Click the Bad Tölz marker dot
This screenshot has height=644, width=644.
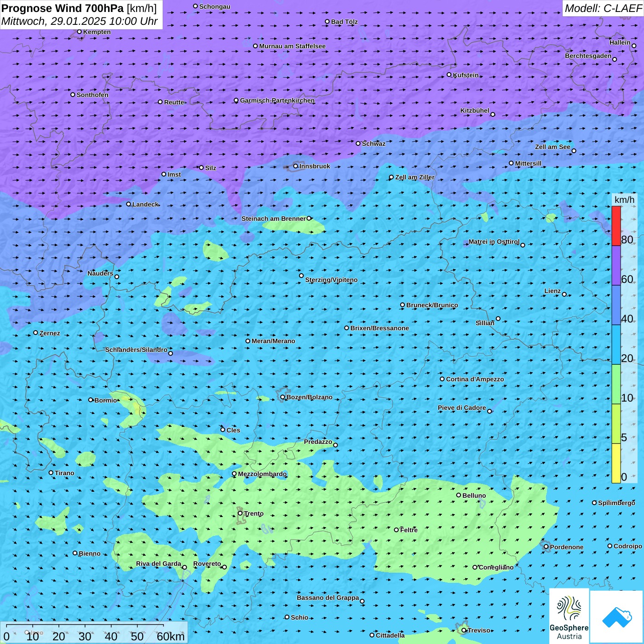tap(327, 22)
